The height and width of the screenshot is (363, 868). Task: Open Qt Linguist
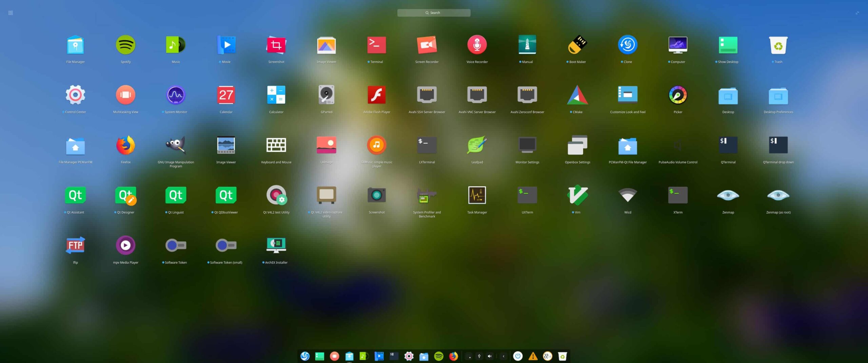pos(176,195)
